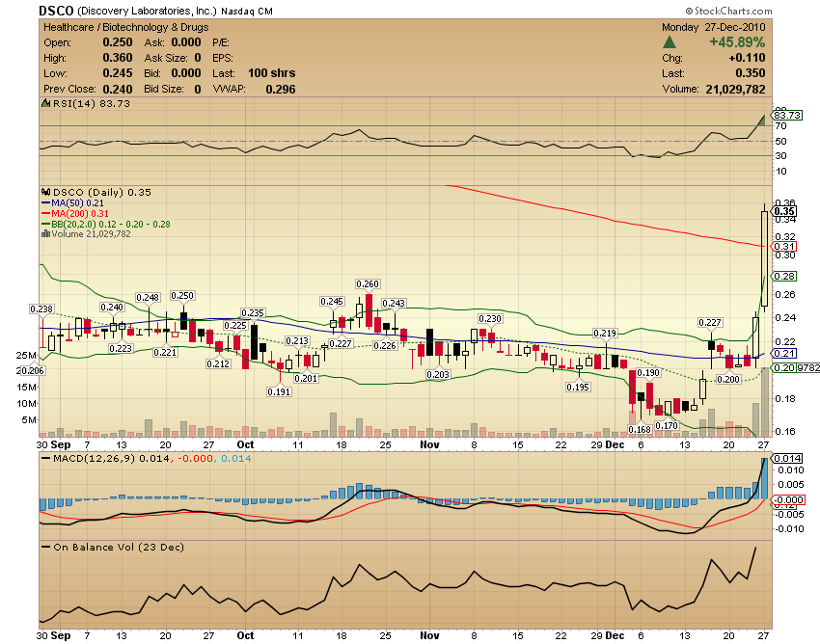Click the blue 0.21 MA(50) axis tag
820x644 pixels.
click(784, 354)
